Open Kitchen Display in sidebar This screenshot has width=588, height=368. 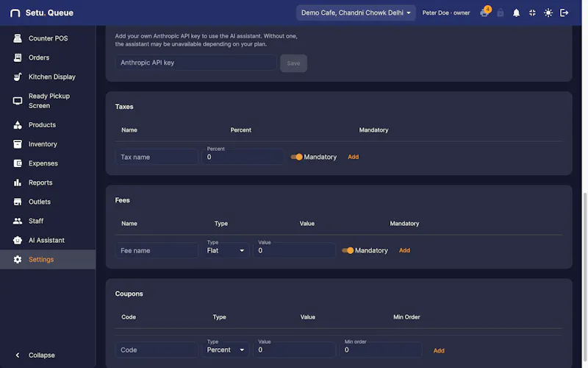click(x=48, y=77)
